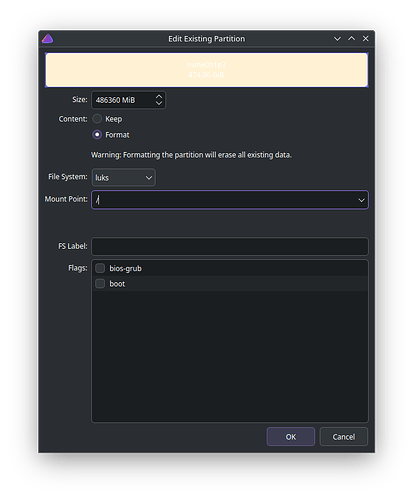
Task: Close the Edit Existing Partition dialog
Action: (366, 39)
